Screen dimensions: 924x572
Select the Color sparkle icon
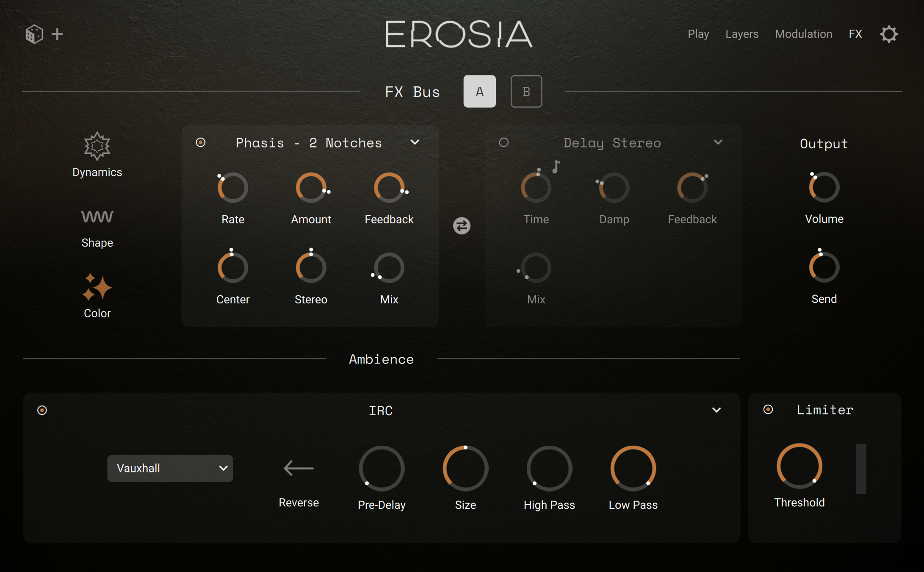97,287
